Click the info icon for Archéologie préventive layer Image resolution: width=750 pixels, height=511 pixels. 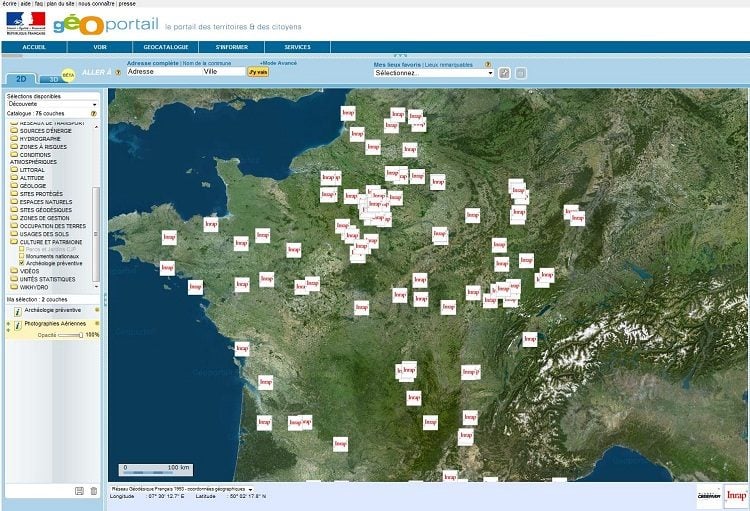click(18, 311)
